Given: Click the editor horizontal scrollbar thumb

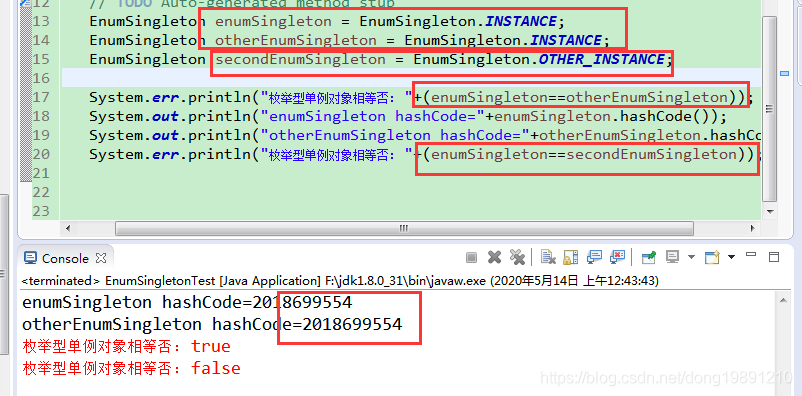Looking at the screenshot, I should point(404,228).
